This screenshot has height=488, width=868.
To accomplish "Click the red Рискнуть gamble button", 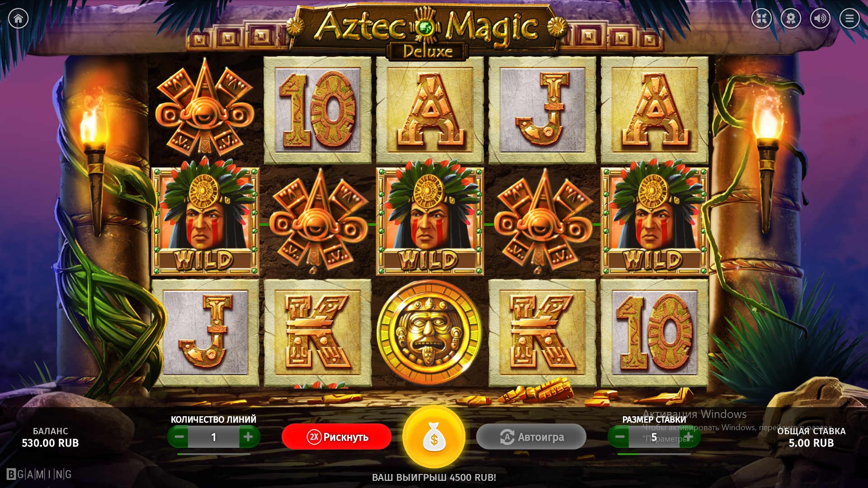I will (337, 437).
